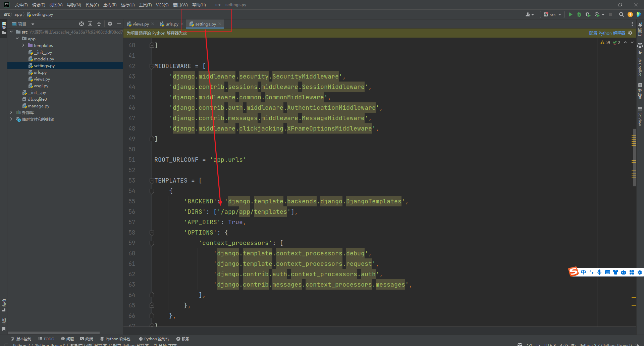The height and width of the screenshot is (346, 644).
Task: Open editor tabs more options menu
Action: (x=632, y=24)
